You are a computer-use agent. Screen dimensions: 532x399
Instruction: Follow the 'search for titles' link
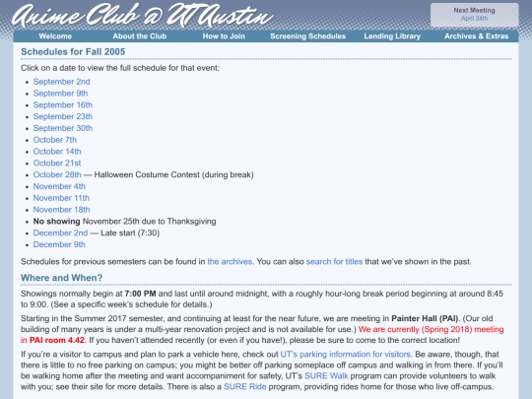(x=334, y=262)
